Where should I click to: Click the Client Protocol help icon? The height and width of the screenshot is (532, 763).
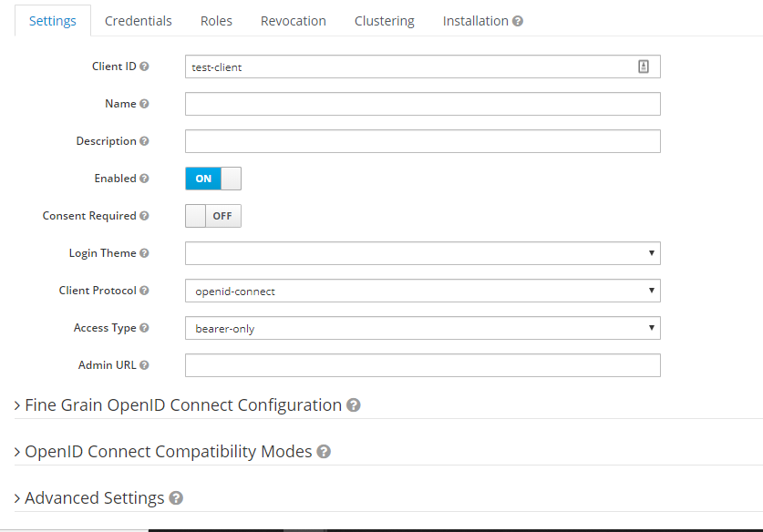pyautogui.click(x=144, y=291)
